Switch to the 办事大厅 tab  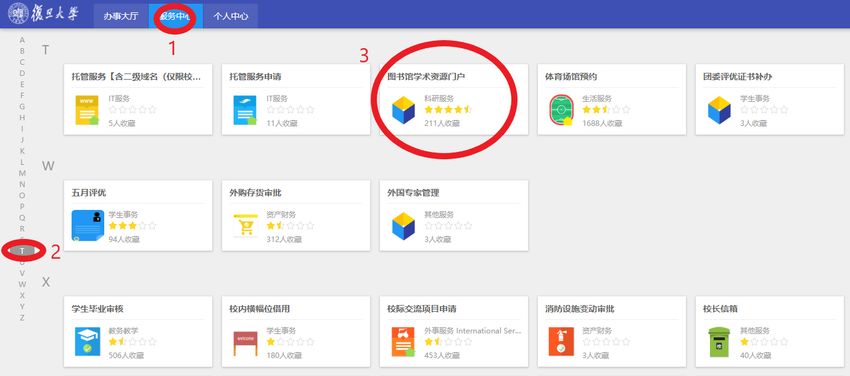pos(121,16)
